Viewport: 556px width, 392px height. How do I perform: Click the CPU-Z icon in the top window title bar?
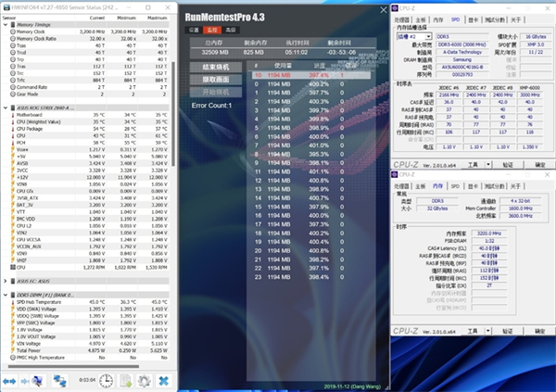[396, 6]
